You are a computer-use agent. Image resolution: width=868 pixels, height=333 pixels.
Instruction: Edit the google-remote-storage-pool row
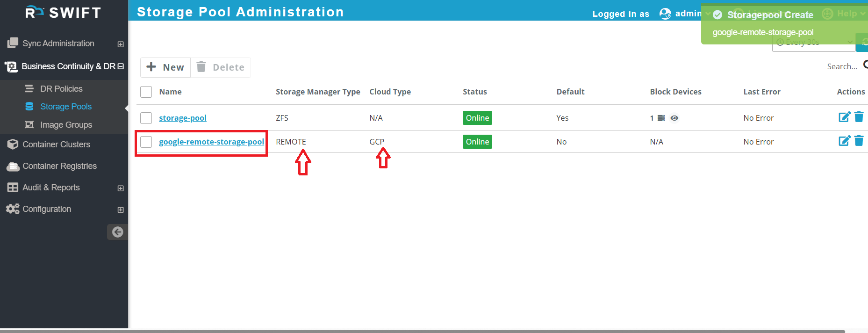click(x=844, y=141)
